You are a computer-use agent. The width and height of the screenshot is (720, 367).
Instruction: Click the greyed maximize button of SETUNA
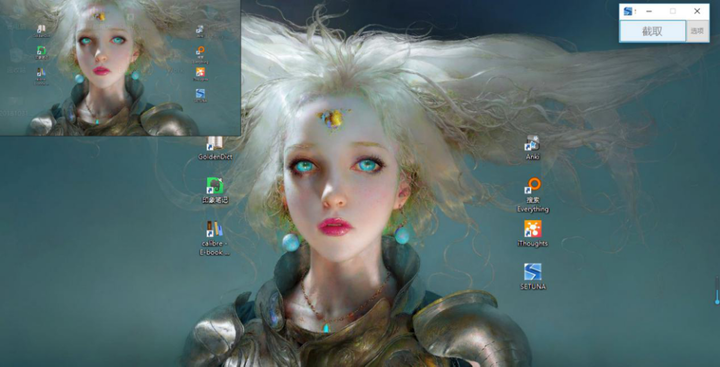coord(673,11)
